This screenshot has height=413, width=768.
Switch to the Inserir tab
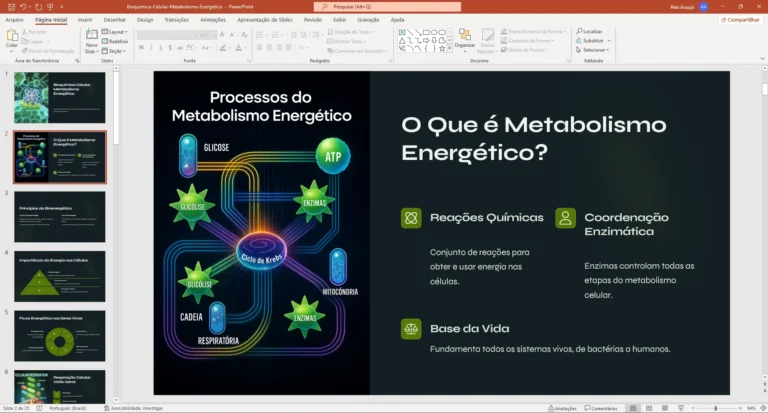(85, 20)
